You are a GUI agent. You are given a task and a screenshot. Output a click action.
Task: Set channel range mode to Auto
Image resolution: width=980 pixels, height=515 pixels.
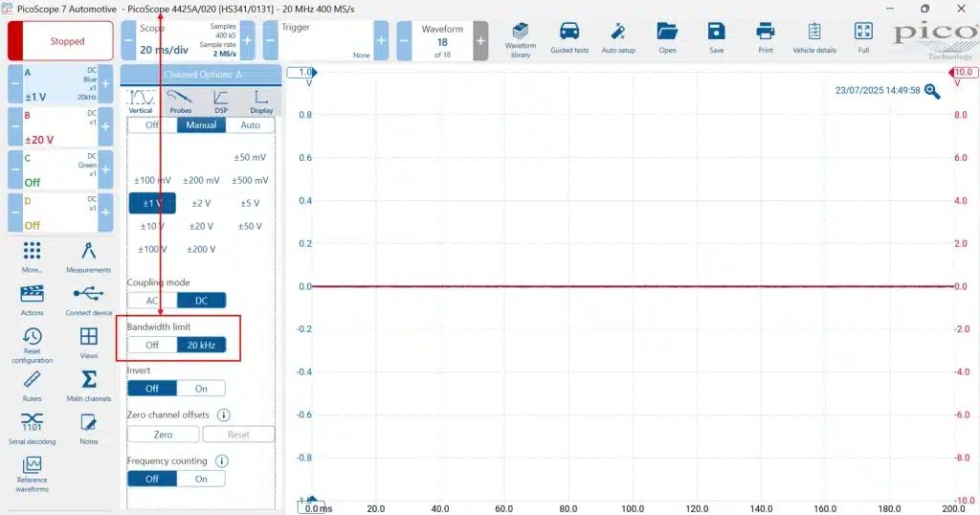250,125
